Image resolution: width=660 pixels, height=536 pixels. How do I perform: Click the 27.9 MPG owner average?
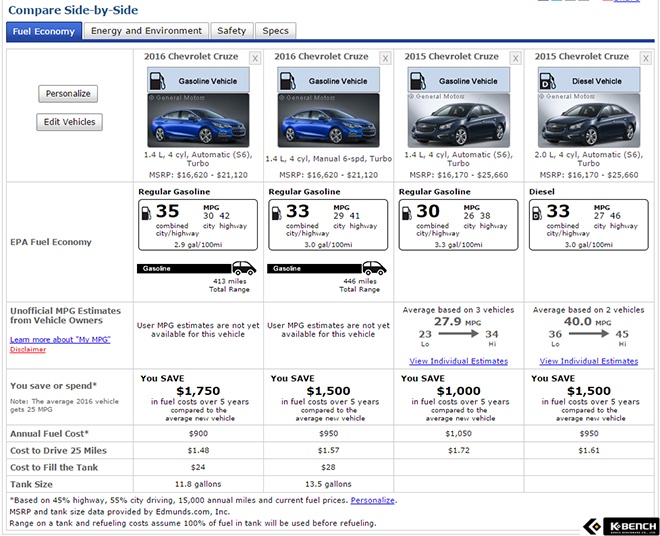coord(458,322)
